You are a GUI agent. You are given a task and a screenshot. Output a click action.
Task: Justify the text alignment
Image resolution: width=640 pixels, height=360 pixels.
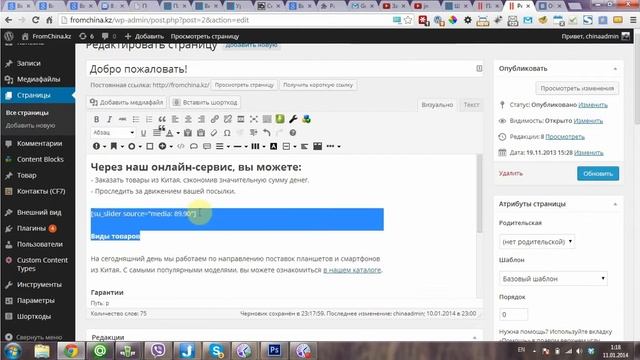[x=156, y=133]
